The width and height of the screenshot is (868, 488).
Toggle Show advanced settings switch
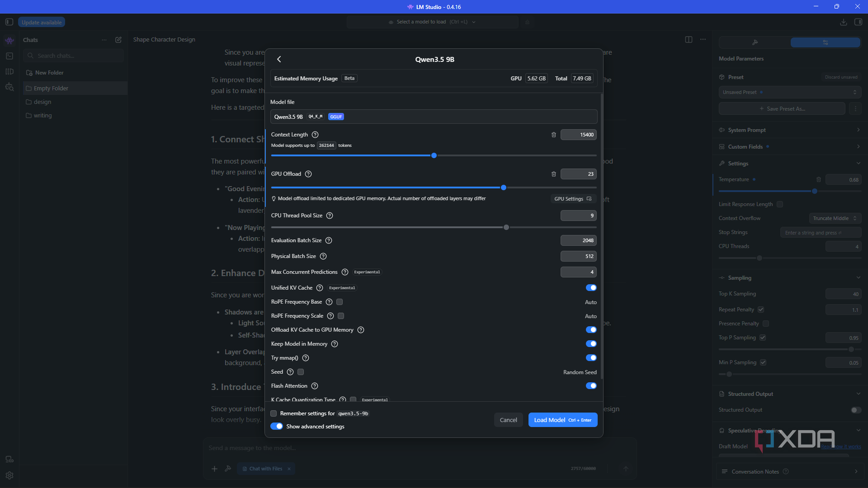pyautogui.click(x=277, y=426)
